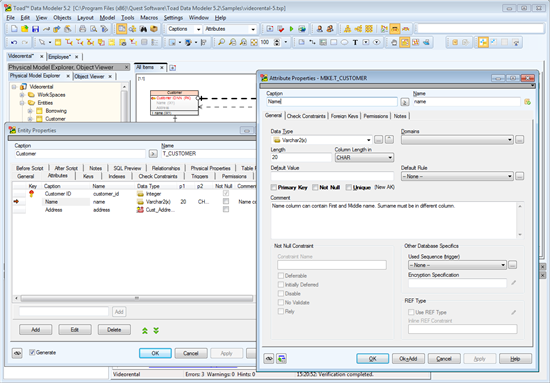Open the Captions display mode dropdown
550x383 pixels.
click(198, 29)
